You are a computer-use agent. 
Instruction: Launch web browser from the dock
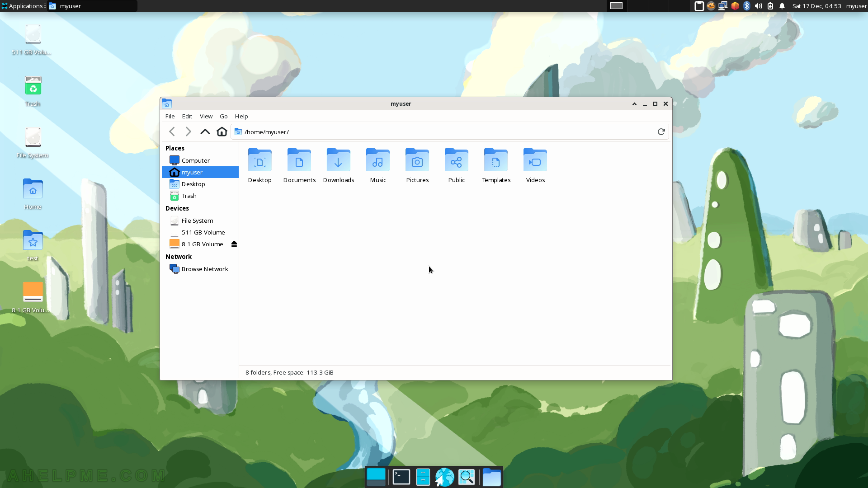tap(444, 477)
